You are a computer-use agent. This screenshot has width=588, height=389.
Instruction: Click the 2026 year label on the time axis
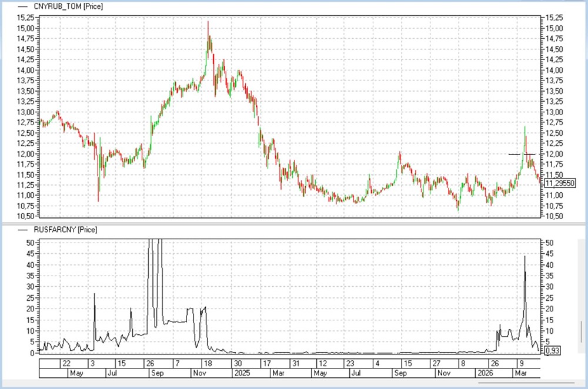tap(485, 373)
